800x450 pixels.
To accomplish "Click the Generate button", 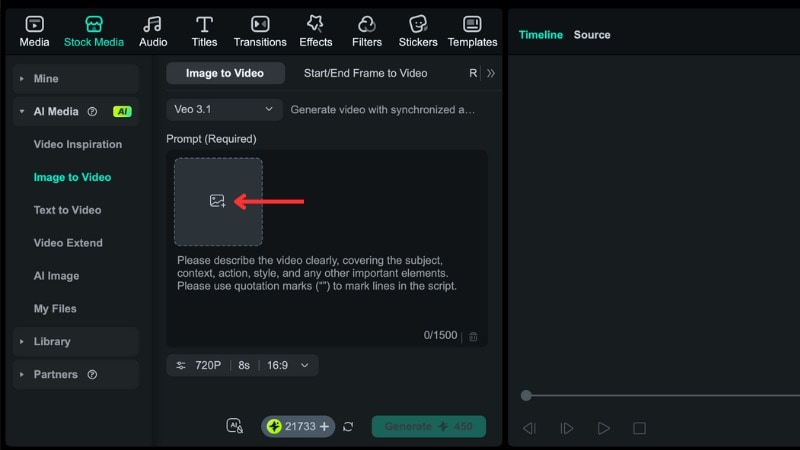I will pyautogui.click(x=429, y=427).
